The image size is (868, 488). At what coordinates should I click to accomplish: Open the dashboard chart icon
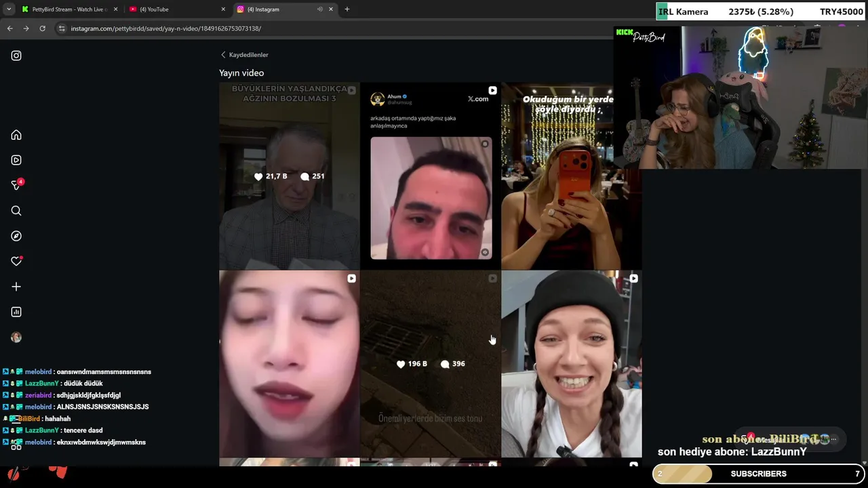(x=16, y=312)
